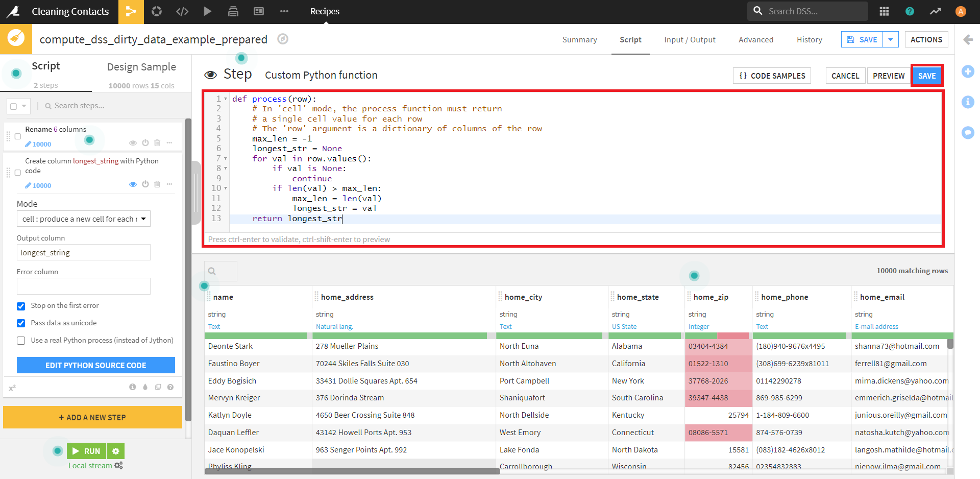Open more options for Rename 6 columns step
980x479 pixels.
[169, 143]
